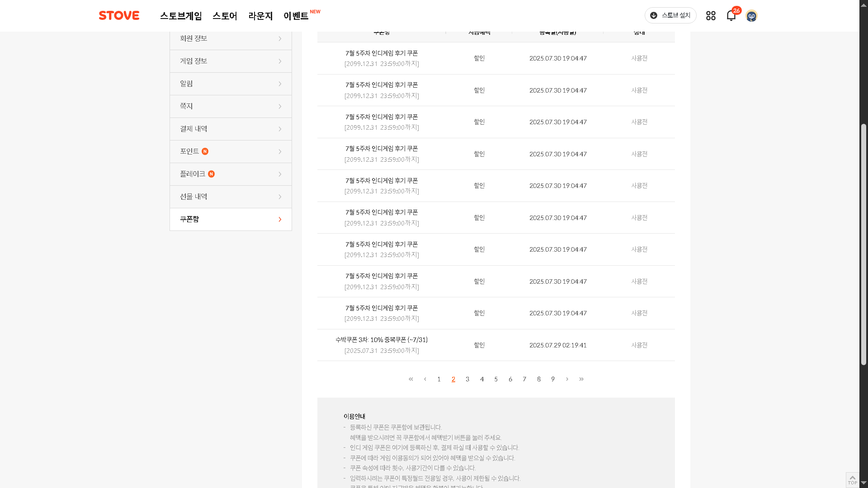Go to next pagination page arrow
Viewport: 868px width, 488px height.
coord(567,379)
